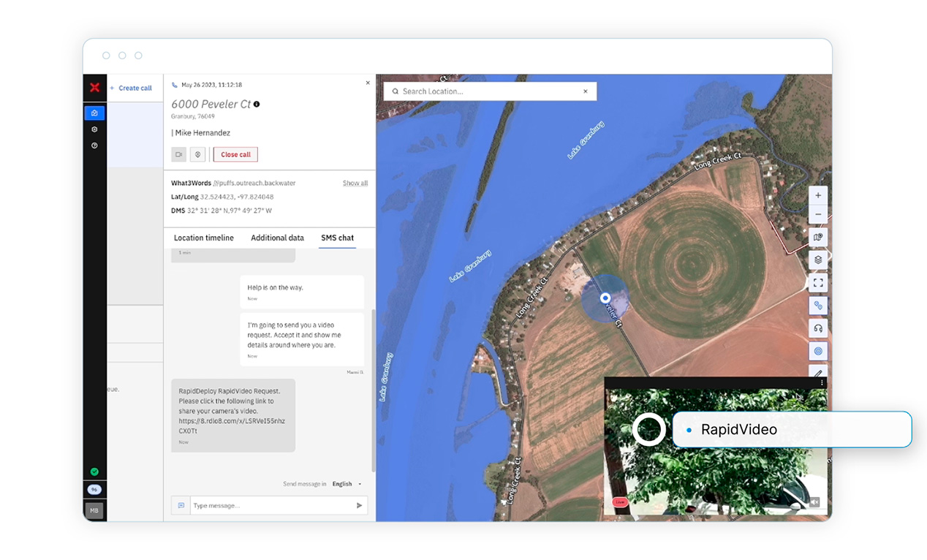Click the Granbury, 76049 text
This screenshot has width=927, height=560.
[x=193, y=116]
